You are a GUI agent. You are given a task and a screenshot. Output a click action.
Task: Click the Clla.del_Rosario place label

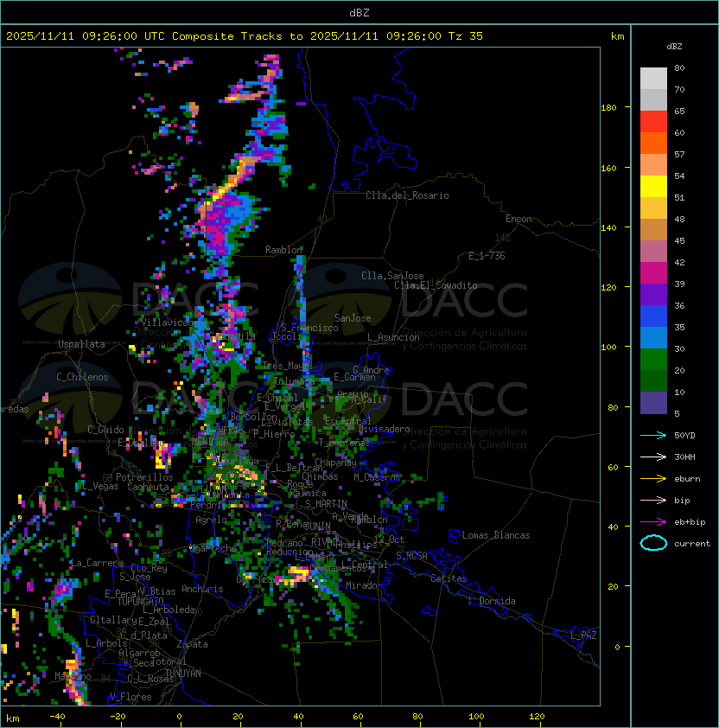click(x=407, y=195)
